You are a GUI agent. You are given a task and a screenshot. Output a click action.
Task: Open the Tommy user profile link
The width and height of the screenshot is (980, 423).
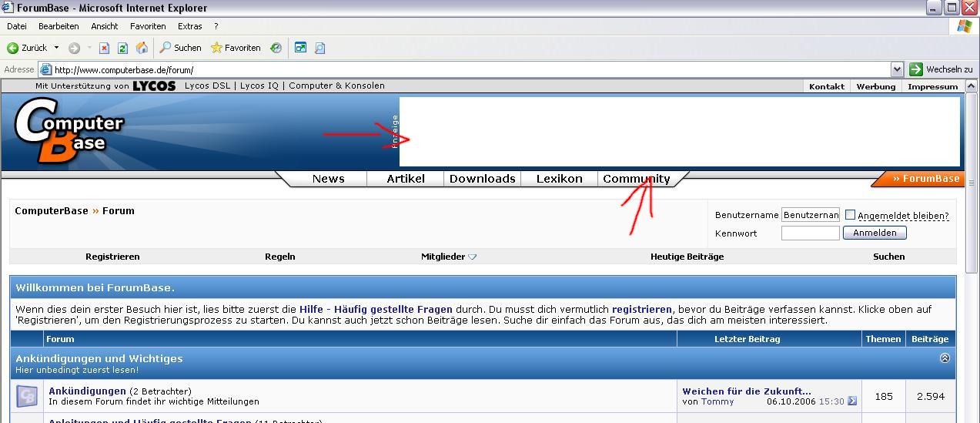(x=717, y=401)
